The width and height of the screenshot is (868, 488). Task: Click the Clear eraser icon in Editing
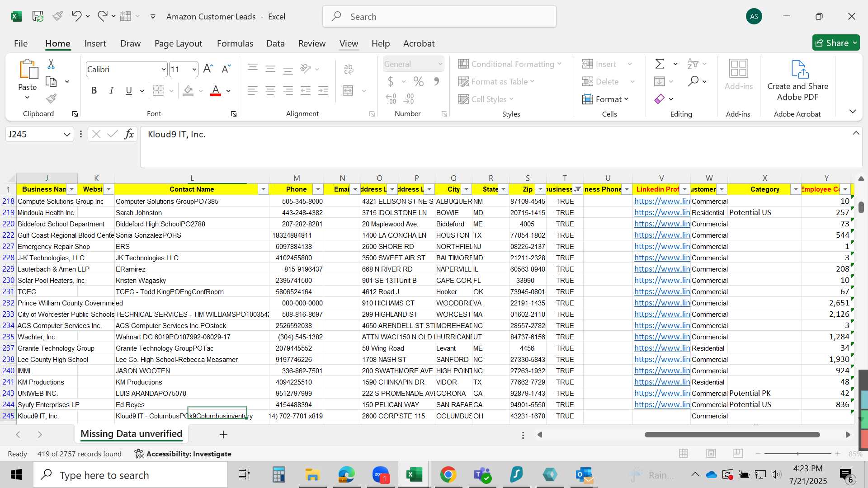660,99
